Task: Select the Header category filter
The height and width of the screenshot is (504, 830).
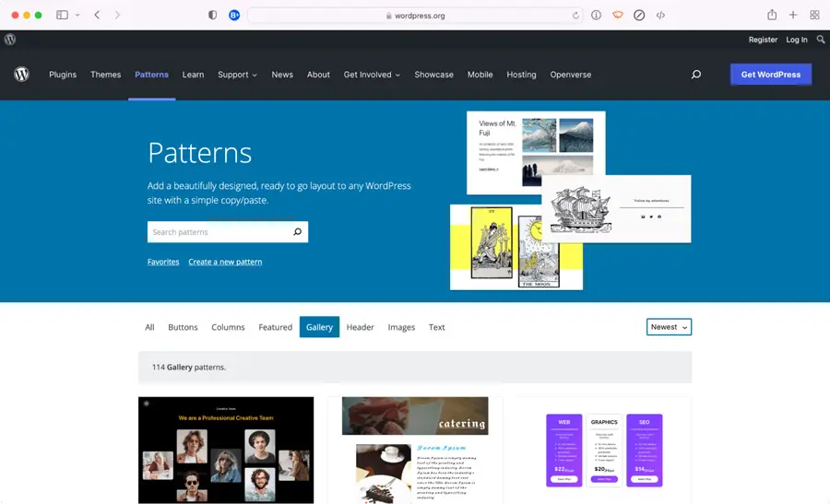Action: tap(360, 327)
